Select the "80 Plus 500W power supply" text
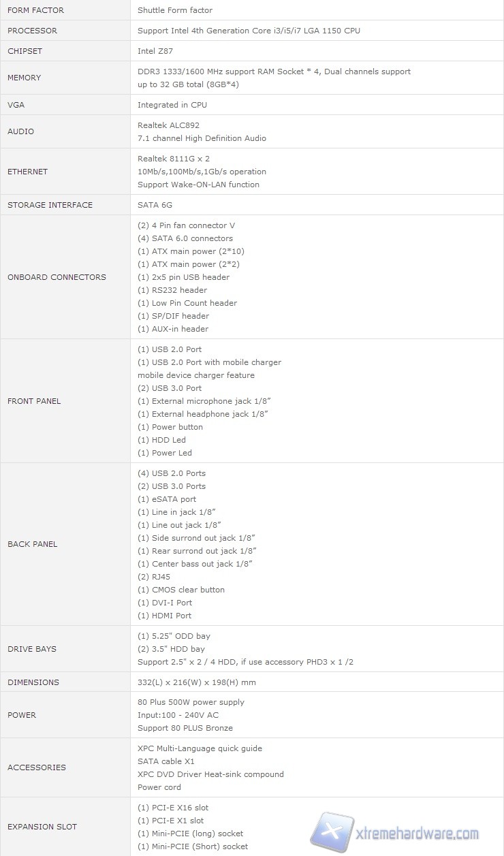 [191, 702]
